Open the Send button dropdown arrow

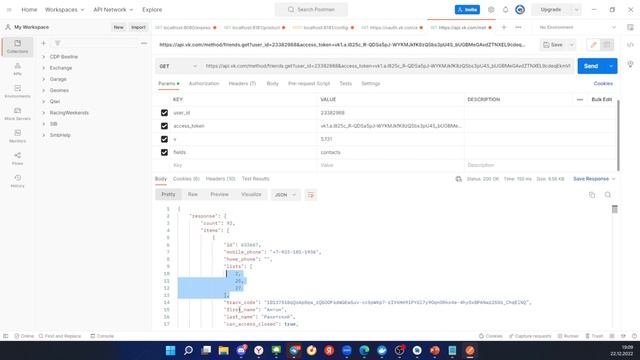(611, 66)
